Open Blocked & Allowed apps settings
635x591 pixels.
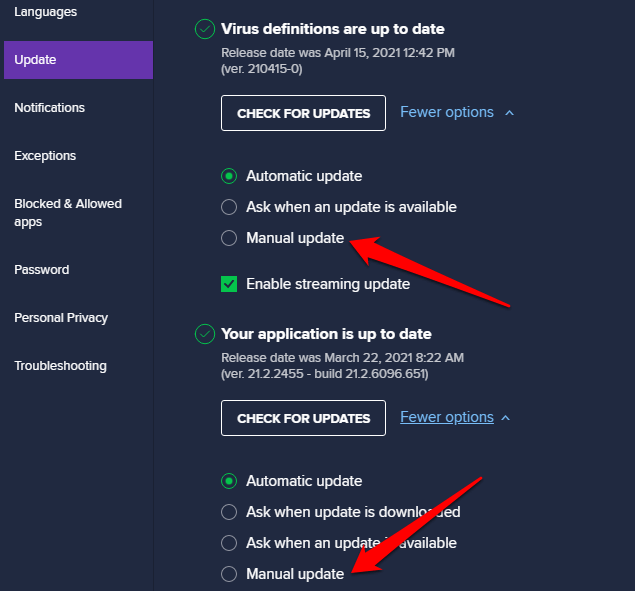pos(68,212)
